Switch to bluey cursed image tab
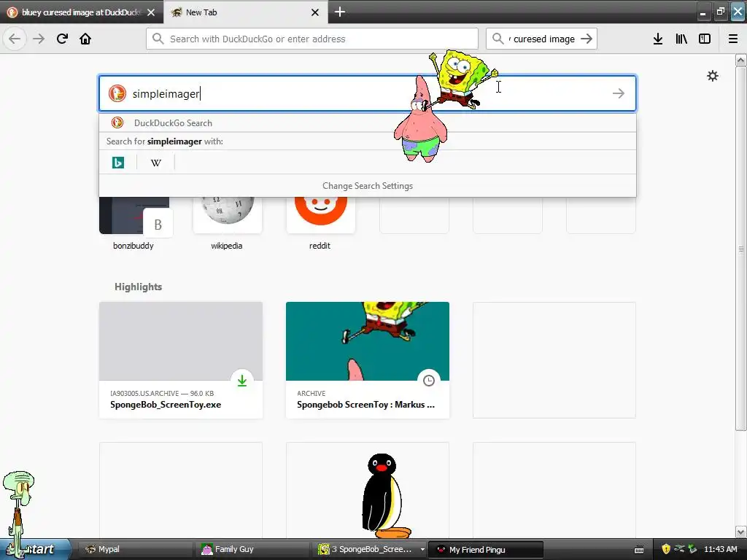 tap(81, 12)
